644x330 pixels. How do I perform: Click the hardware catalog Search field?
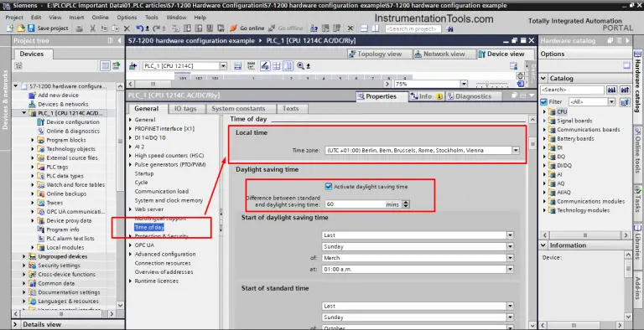click(572, 90)
